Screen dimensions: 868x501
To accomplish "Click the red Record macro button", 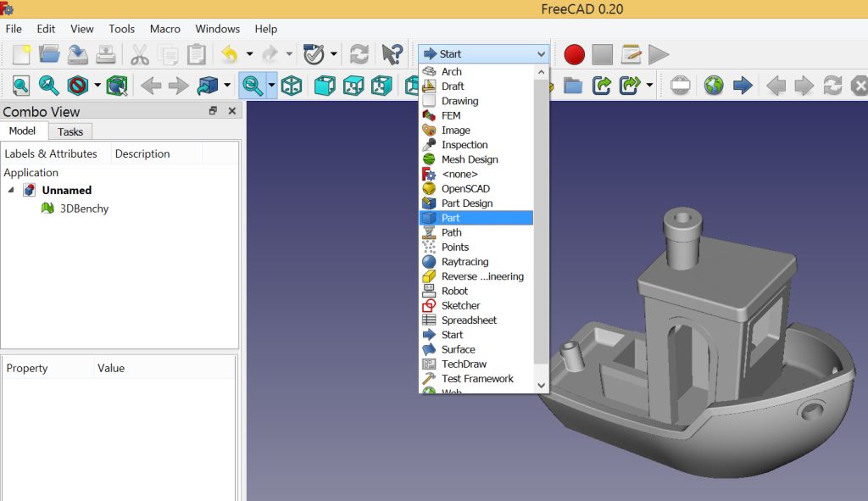I will click(x=575, y=55).
